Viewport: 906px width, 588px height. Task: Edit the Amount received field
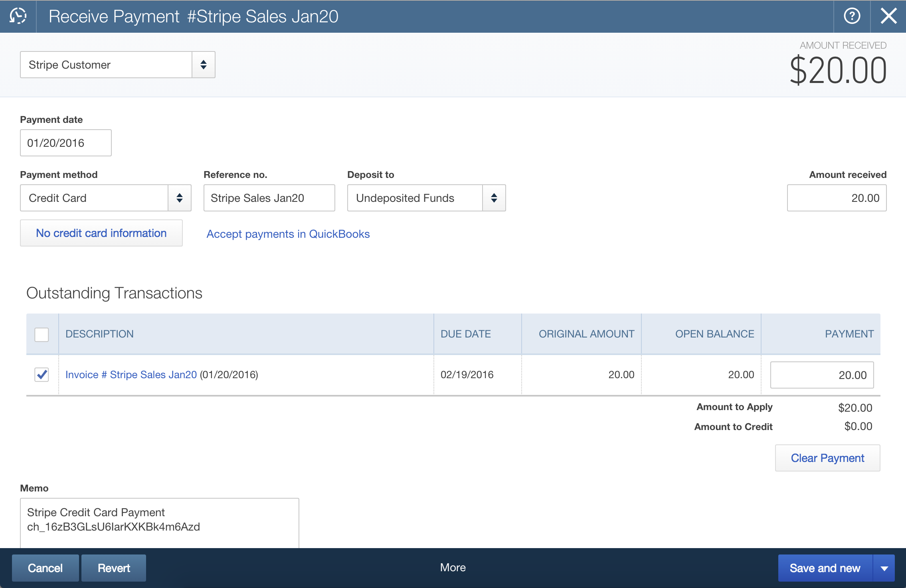(x=837, y=198)
